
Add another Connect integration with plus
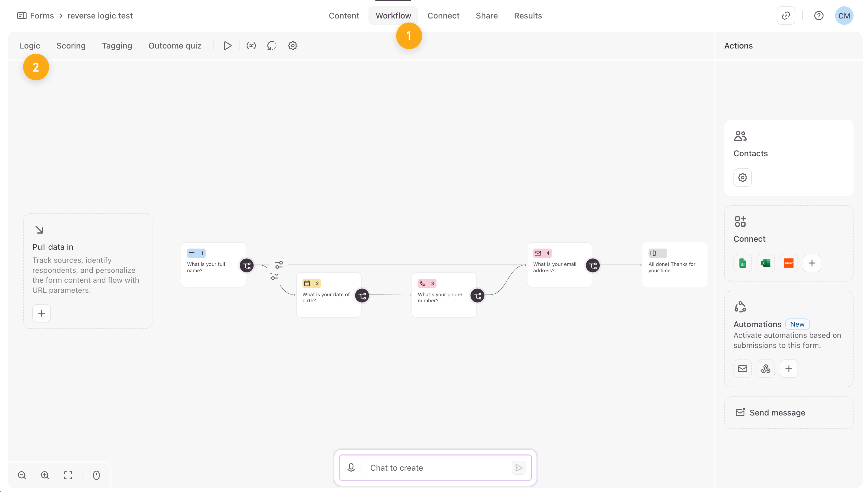(812, 263)
